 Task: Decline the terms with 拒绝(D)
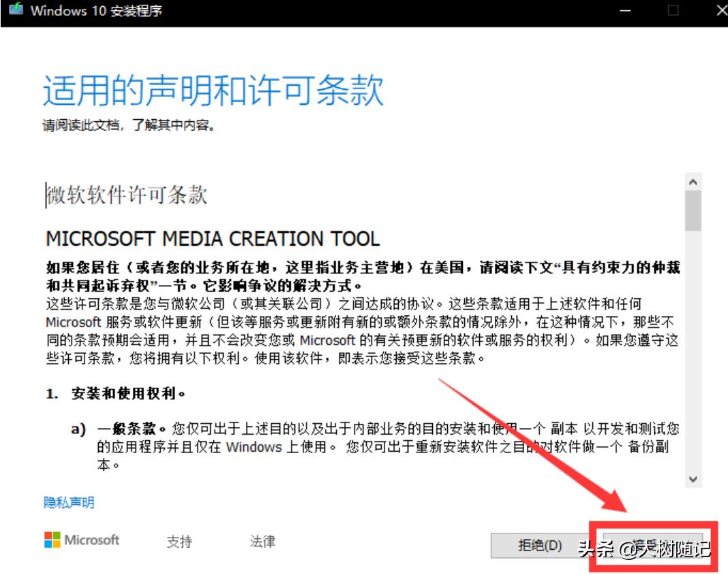539,545
